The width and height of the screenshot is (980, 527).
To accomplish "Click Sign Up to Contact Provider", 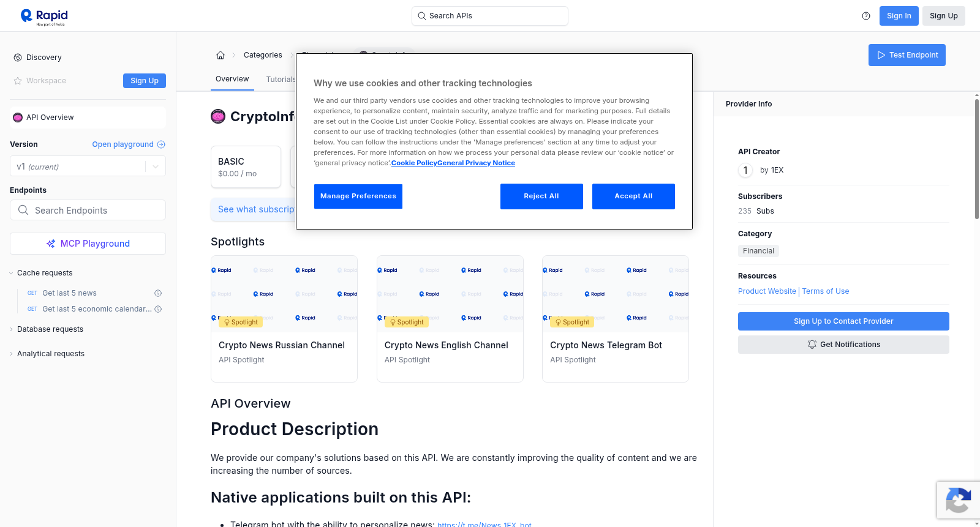I will [843, 321].
